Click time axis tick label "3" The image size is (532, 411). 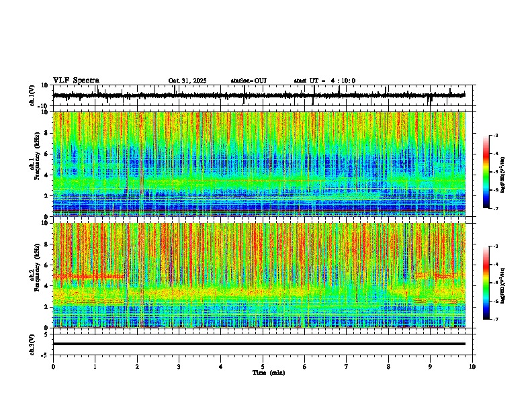(179, 367)
